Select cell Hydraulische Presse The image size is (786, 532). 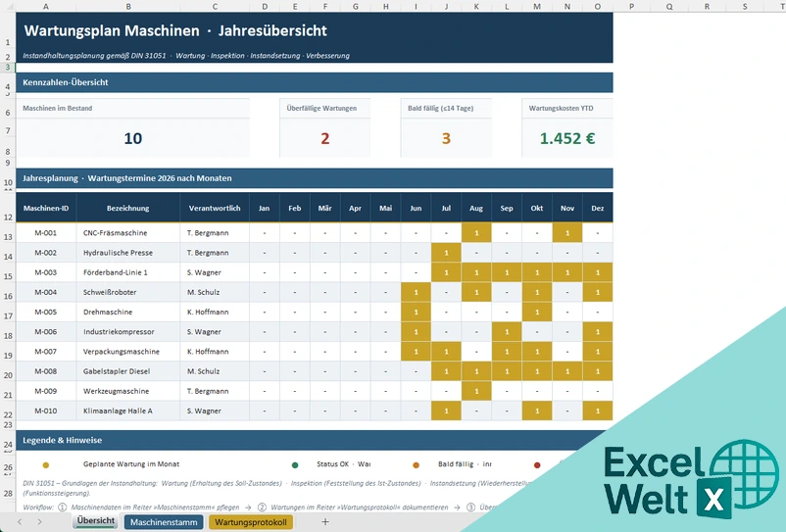127,253
